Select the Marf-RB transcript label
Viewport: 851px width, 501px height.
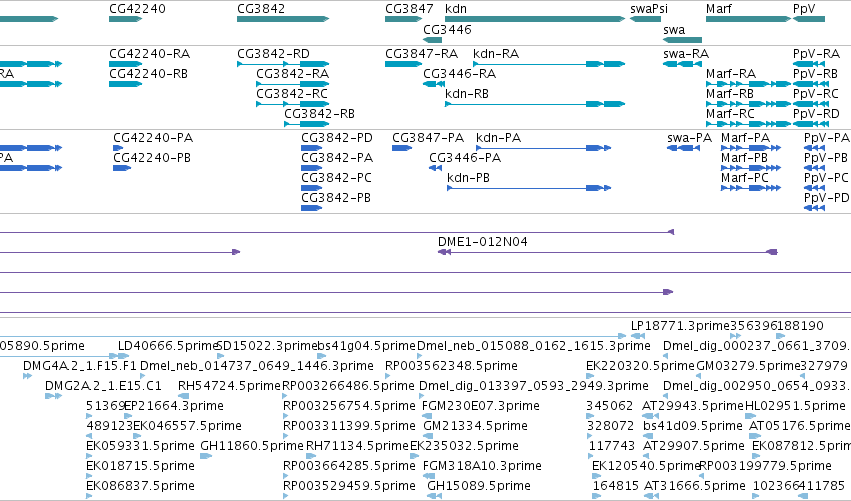coord(730,93)
